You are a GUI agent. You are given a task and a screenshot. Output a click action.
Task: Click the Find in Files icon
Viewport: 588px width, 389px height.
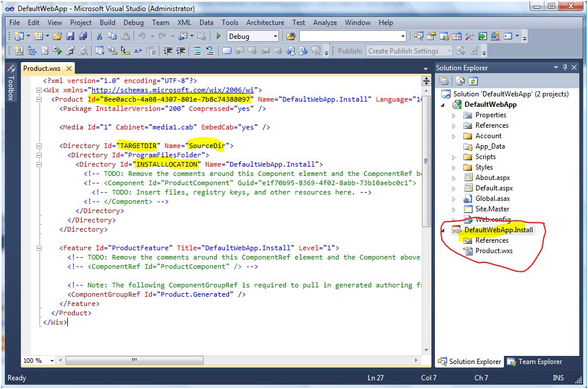pos(291,36)
